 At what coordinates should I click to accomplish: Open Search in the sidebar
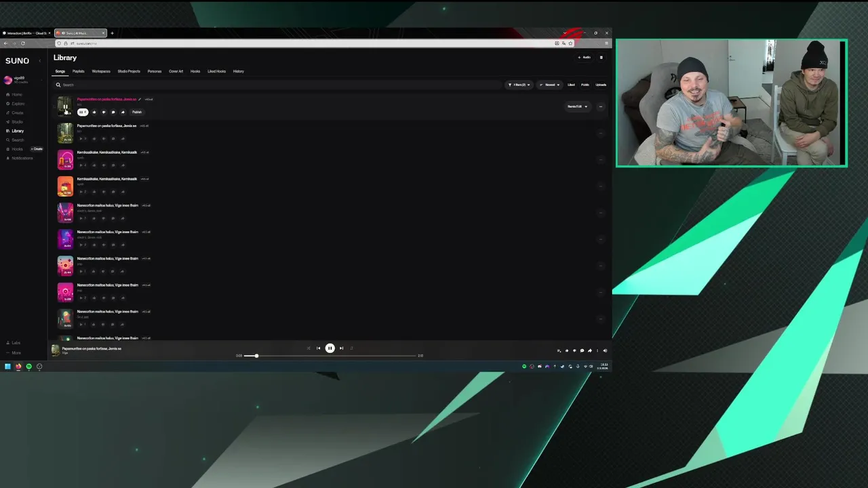[x=14, y=140]
